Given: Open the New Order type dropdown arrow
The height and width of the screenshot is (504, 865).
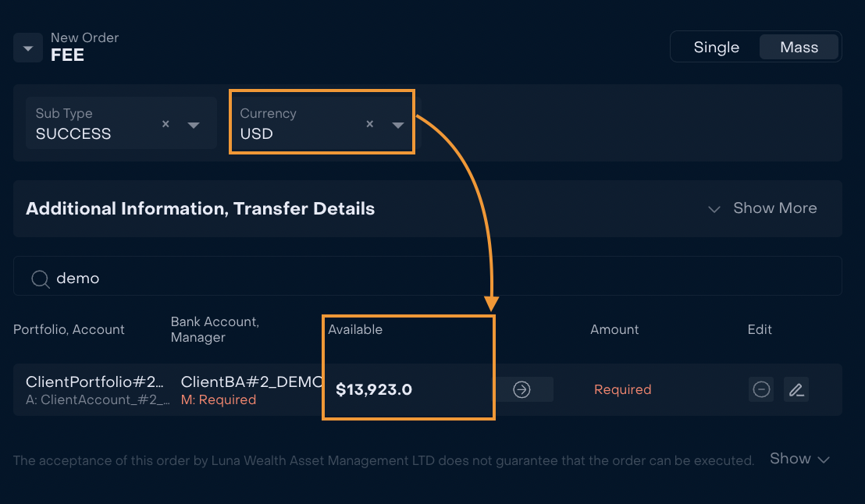Looking at the screenshot, I should 28,48.
